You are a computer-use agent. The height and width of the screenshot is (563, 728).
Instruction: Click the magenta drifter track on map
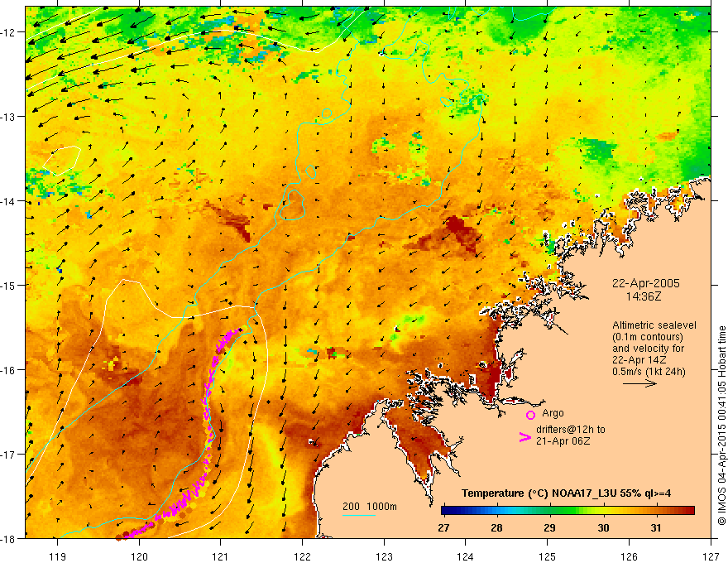pyautogui.click(x=208, y=409)
